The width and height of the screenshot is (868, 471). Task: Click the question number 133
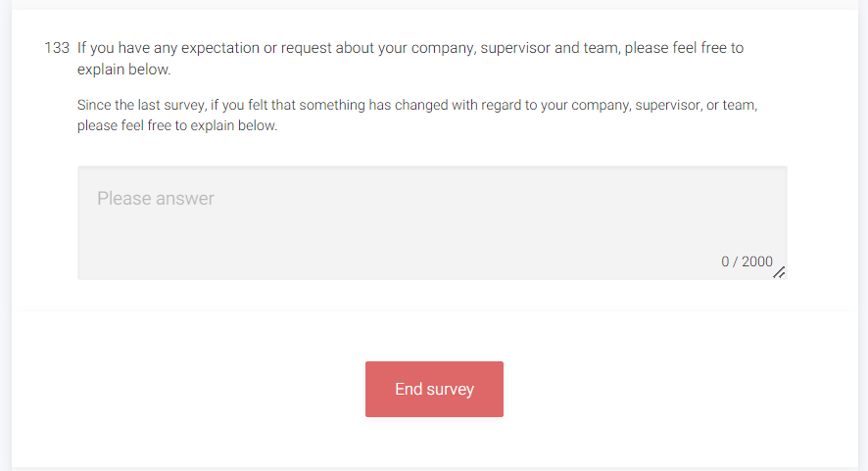[57, 47]
